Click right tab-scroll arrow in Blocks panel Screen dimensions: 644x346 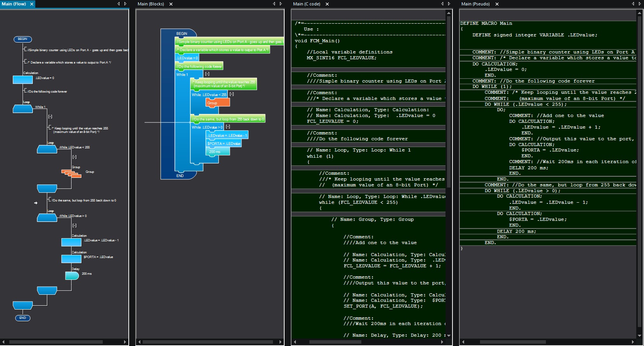pyautogui.click(x=281, y=3)
